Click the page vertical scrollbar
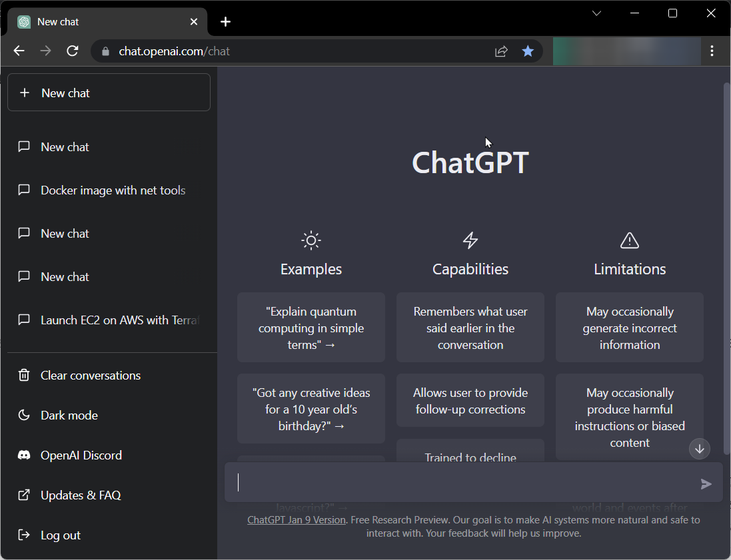The image size is (731, 560). [726, 268]
